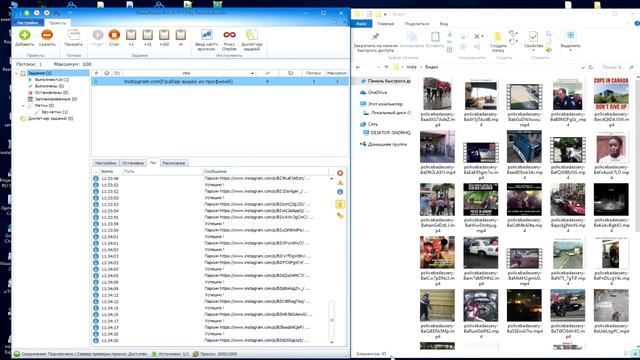Switch to the Проекты ribbon tab
This screenshot has height=360, width=640.
pos(57,23)
